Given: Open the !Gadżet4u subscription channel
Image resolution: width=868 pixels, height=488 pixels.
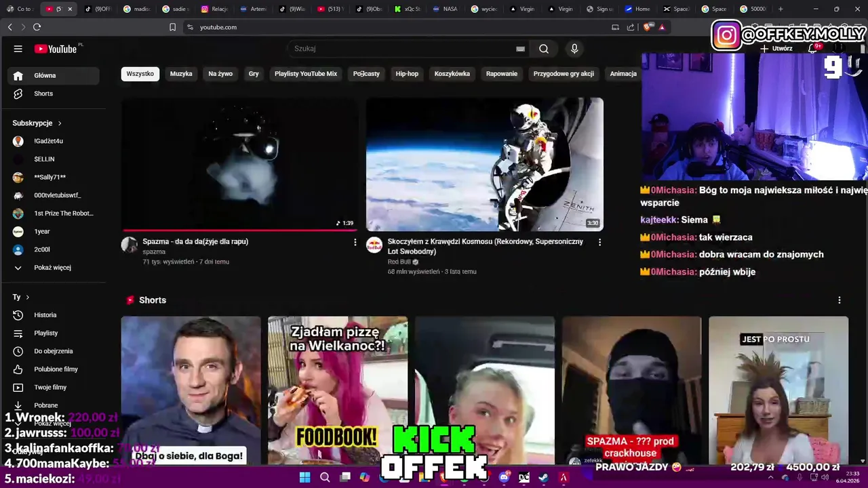Looking at the screenshot, I should (x=53, y=141).
